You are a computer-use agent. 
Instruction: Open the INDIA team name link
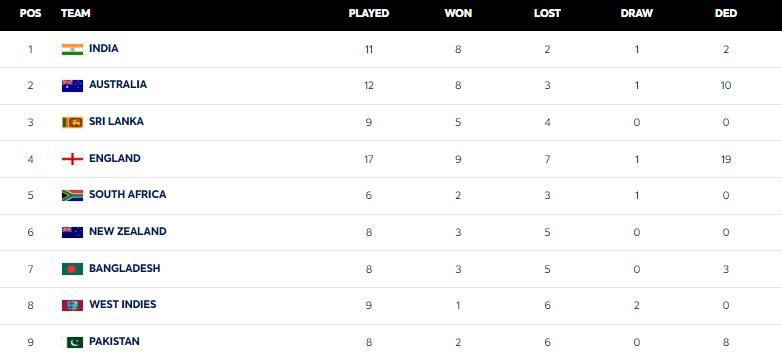[x=104, y=48]
